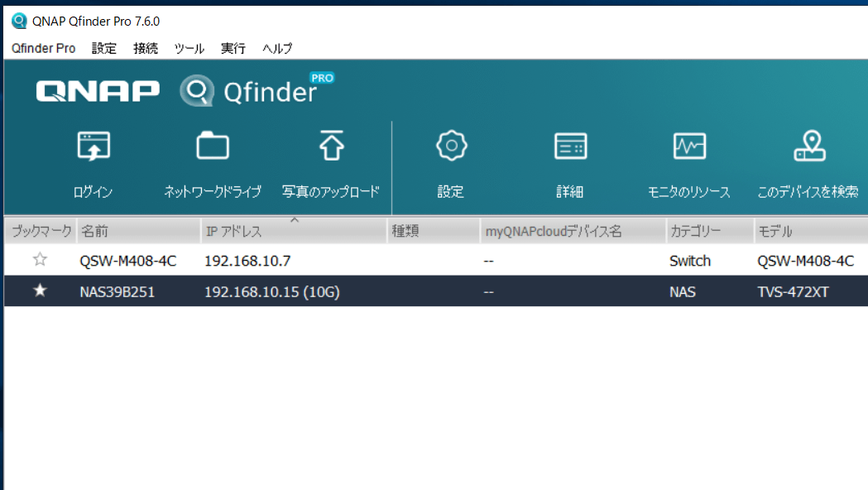The width and height of the screenshot is (868, 490).
Task: Click the Qfinder app icon in the title bar
Action: point(19,21)
